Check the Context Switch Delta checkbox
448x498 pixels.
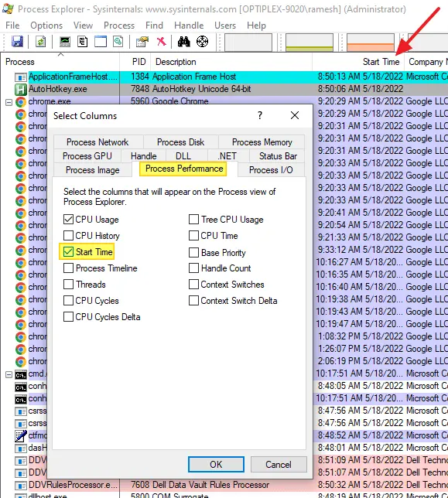tap(193, 301)
